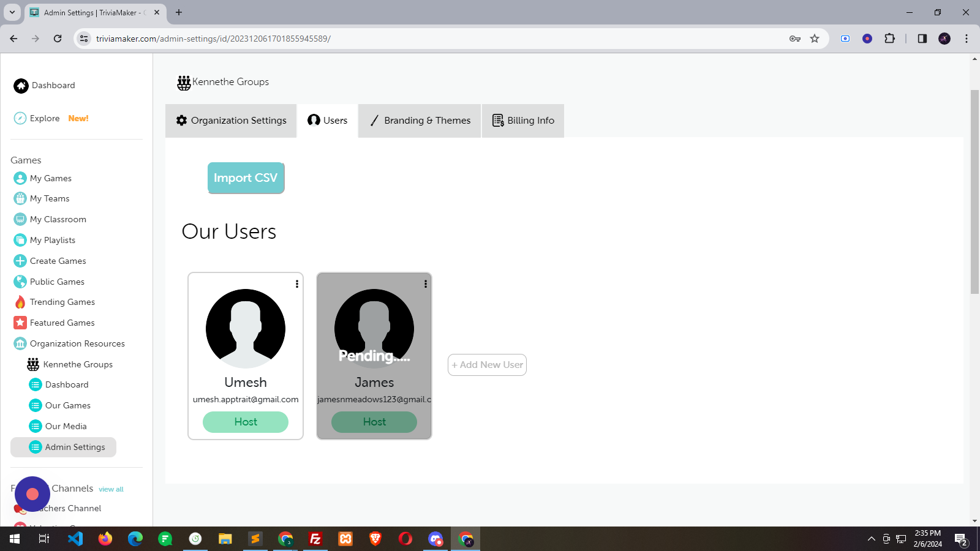Click the Import CSV button
The width and height of the screenshot is (980, 551).
pyautogui.click(x=246, y=178)
